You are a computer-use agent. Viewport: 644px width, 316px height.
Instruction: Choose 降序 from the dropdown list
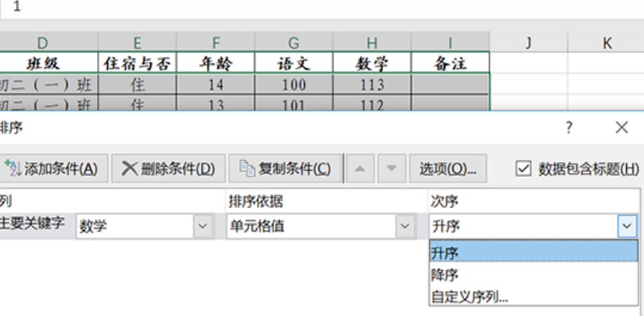click(533, 275)
